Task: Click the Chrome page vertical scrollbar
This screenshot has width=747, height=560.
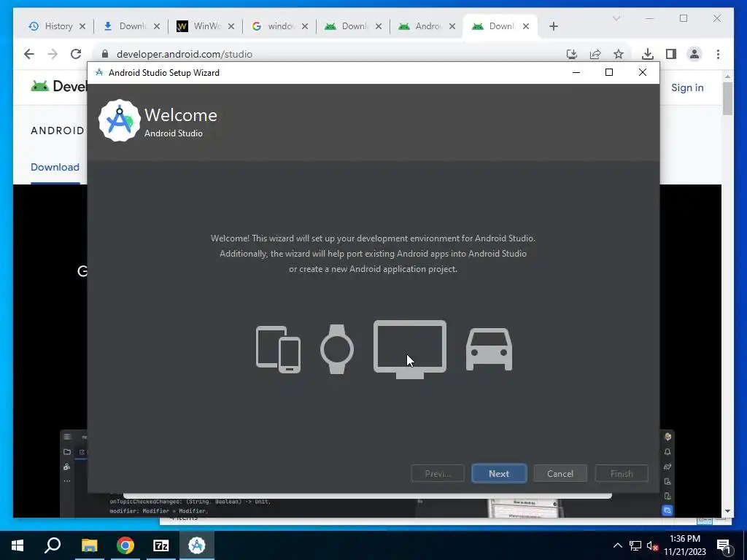Action: point(727,98)
